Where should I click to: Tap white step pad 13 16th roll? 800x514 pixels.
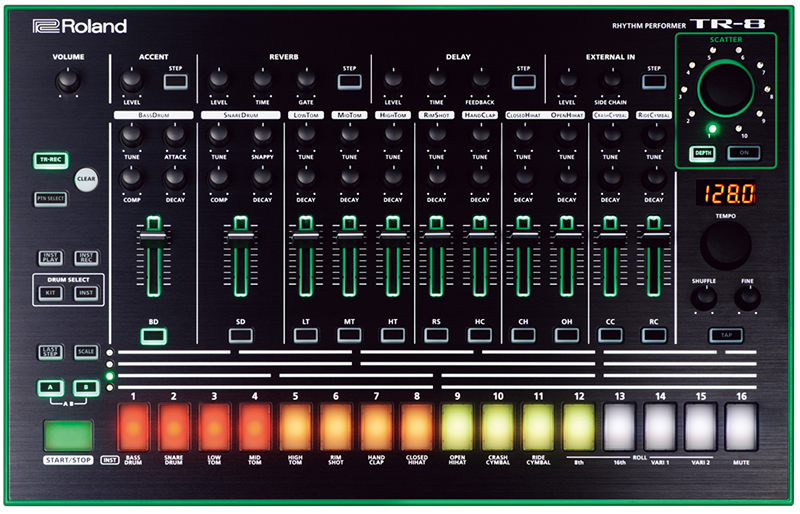pos(619,427)
